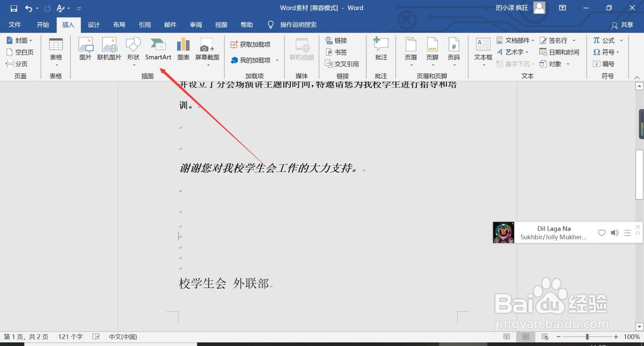Click proofing check icon in status bar

click(x=96, y=336)
